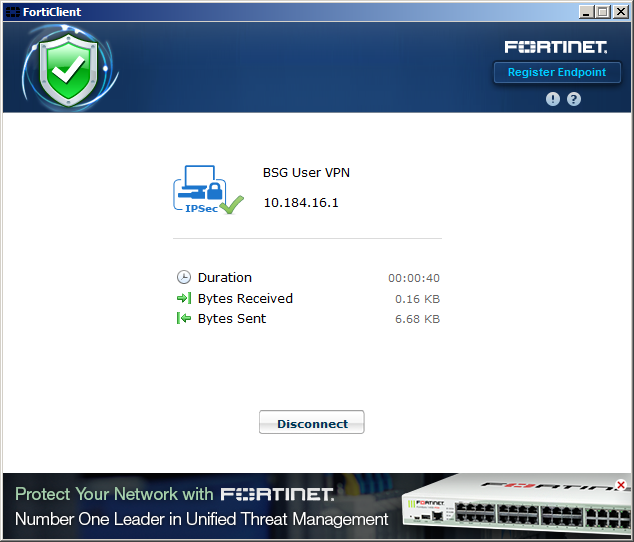Click the IPSec VPN connection icon
Screen dimensions: 634x542
(208, 189)
